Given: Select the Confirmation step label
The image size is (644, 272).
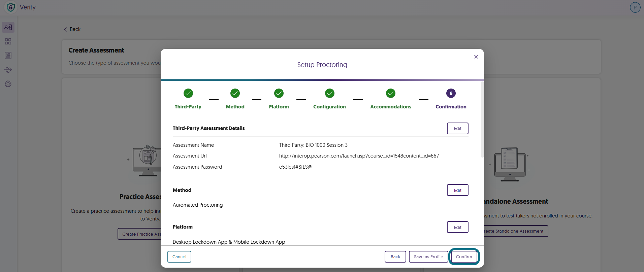Looking at the screenshot, I should tap(451, 107).
